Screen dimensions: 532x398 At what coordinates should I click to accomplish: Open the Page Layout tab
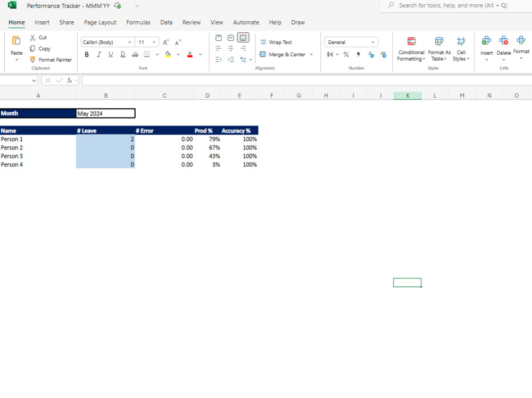pos(100,22)
